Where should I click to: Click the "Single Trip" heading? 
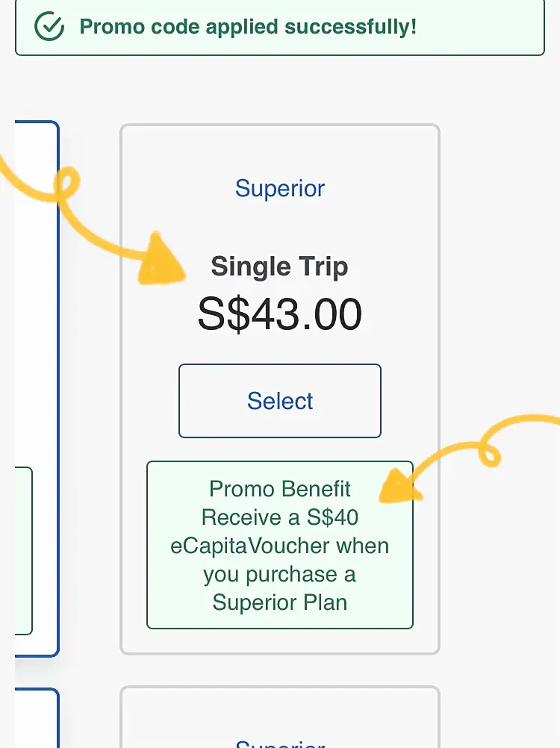click(279, 266)
